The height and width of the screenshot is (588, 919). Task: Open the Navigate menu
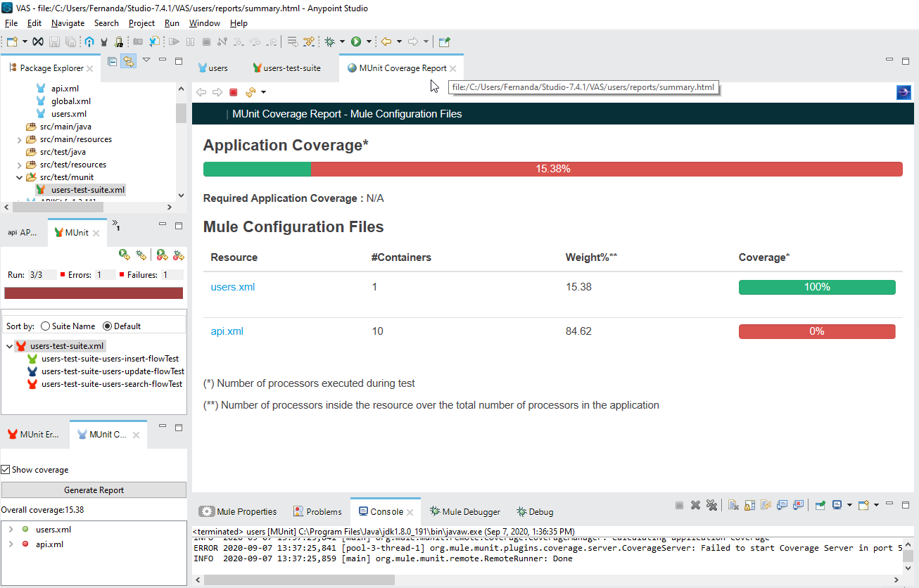67,23
